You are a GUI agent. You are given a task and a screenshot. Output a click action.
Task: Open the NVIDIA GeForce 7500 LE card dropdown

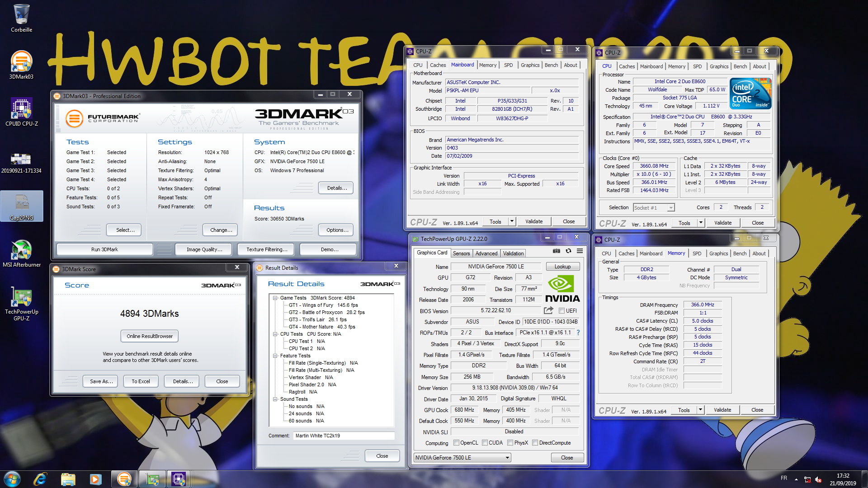point(462,458)
